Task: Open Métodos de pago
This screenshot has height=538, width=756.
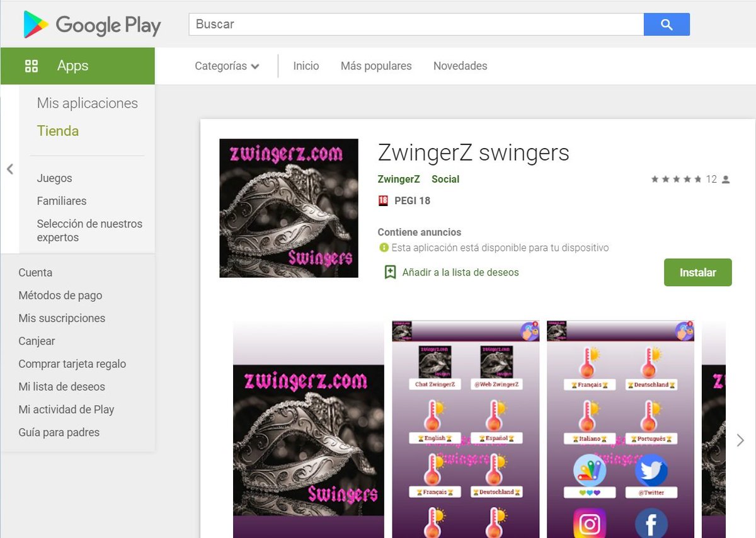Action: point(60,295)
